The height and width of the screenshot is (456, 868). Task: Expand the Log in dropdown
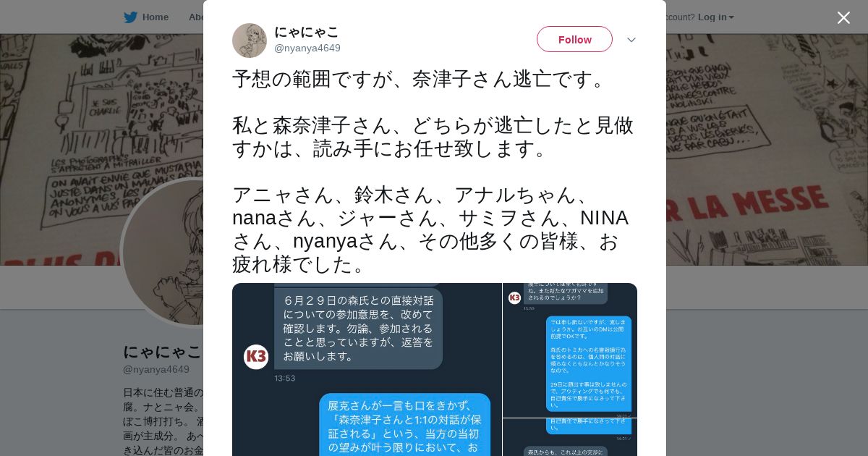tap(715, 17)
